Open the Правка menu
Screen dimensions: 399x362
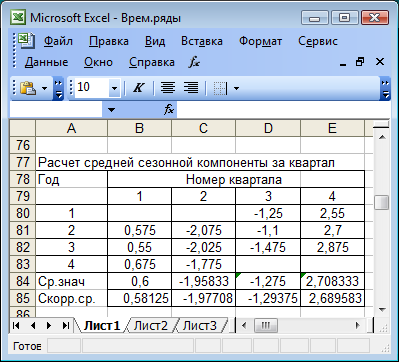coord(109,41)
